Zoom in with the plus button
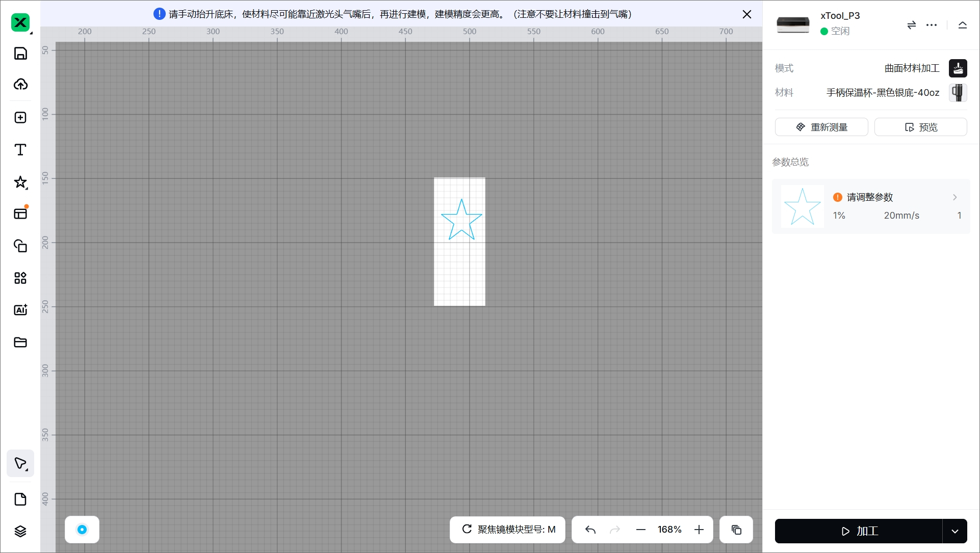Viewport: 980px width, 553px height. (x=699, y=530)
